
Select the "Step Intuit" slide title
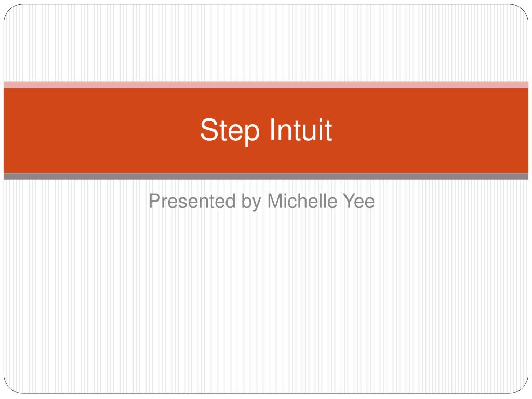tap(266, 130)
